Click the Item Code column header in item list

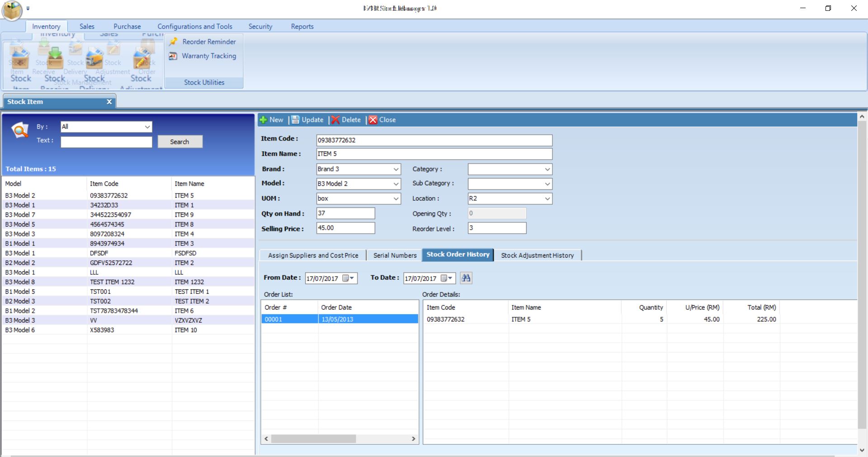coord(129,184)
